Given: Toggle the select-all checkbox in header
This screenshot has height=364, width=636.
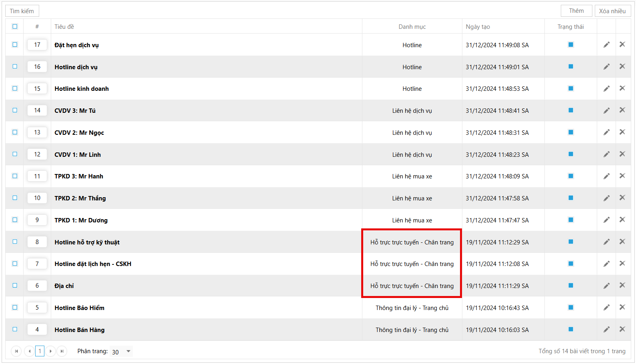Looking at the screenshot, I should [x=15, y=26].
